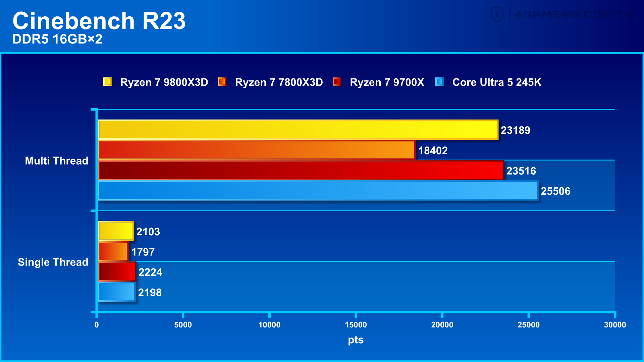Click the orange Single Thread bar 1797
This screenshot has width=644, height=362.
click(113, 251)
